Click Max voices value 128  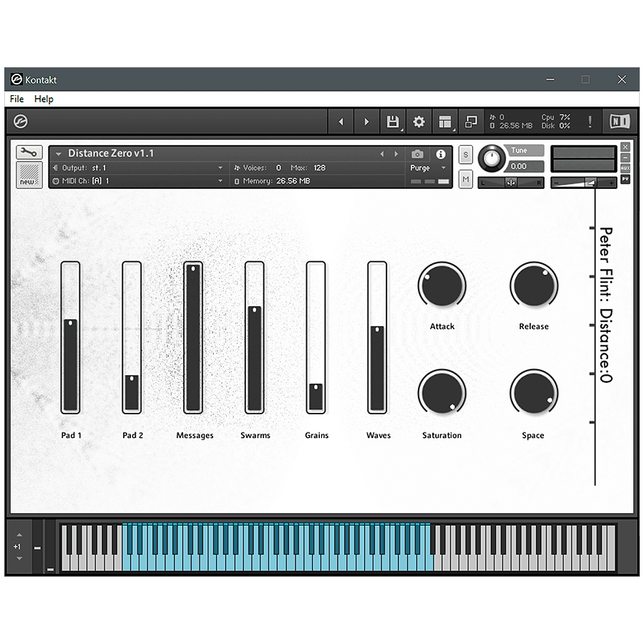point(320,167)
